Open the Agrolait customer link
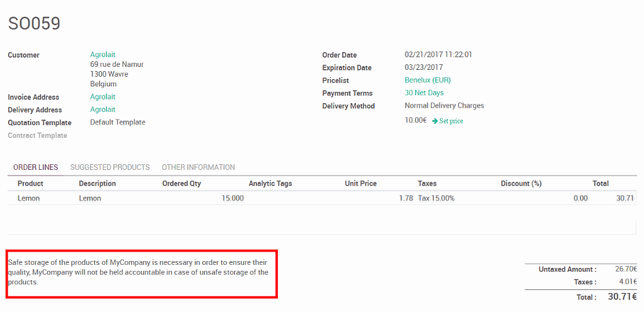 click(103, 55)
